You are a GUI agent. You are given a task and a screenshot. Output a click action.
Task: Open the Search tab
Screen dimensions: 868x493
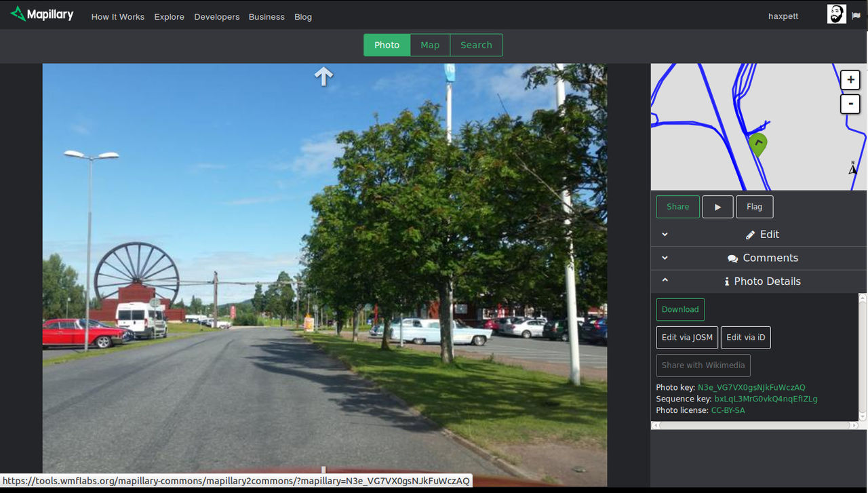pyautogui.click(x=476, y=45)
